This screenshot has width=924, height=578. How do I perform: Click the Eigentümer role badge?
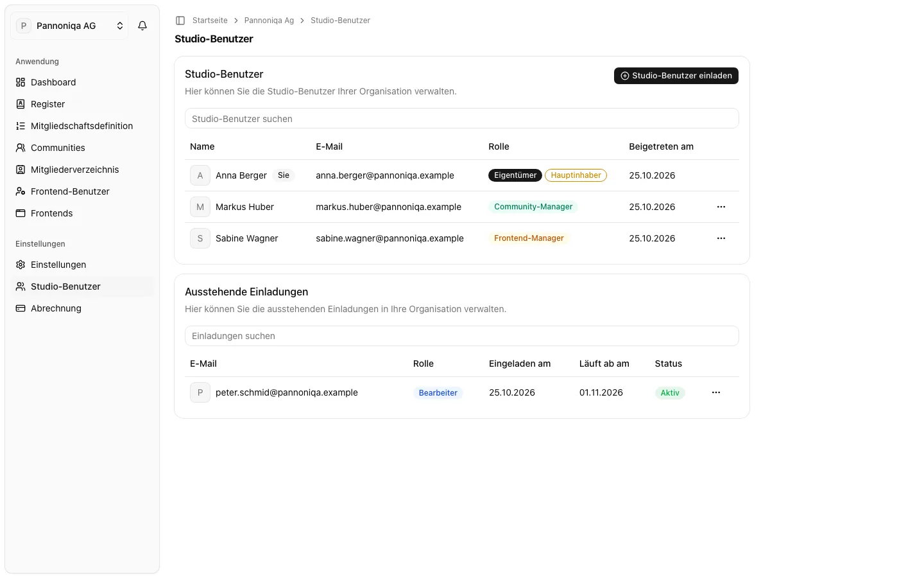tap(515, 175)
